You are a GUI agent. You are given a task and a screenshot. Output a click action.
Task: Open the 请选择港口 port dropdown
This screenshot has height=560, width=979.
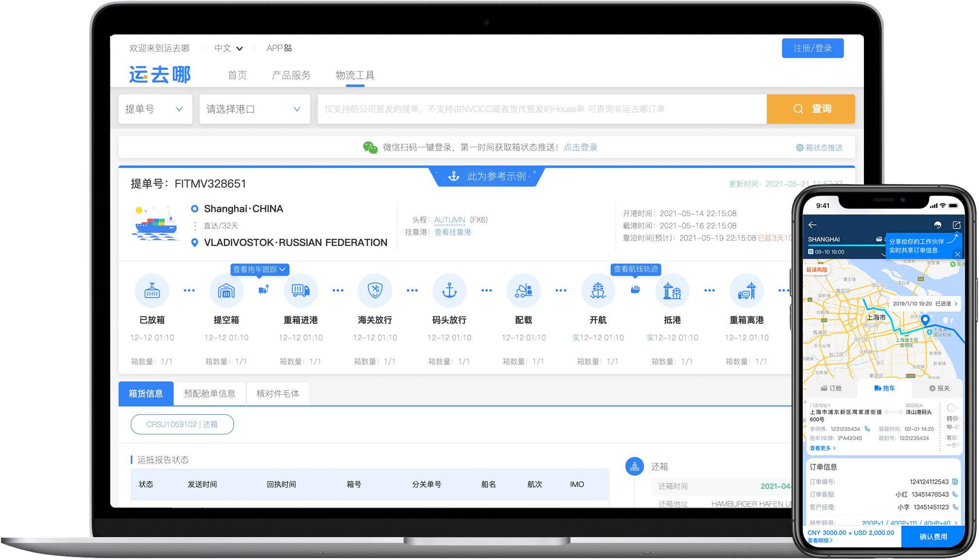pyautogui.click(x=254, y=109)
